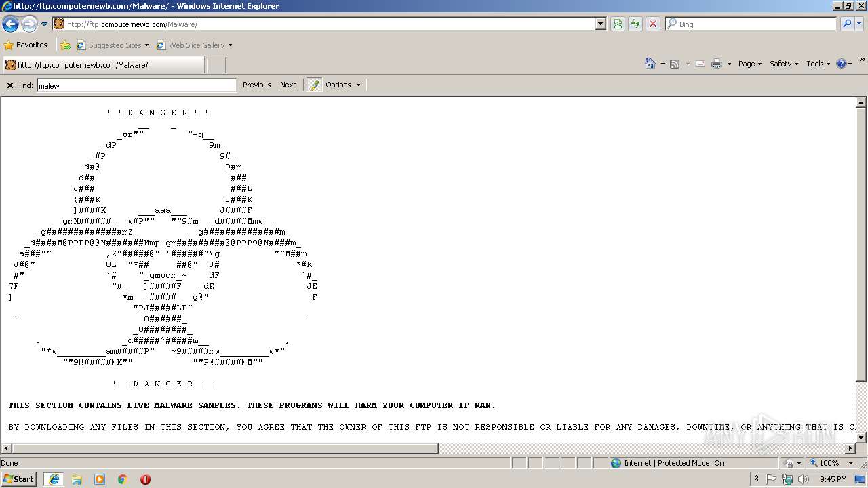
Task: Click the Forward navigation arrow
Action: click(x=29, y=24)
